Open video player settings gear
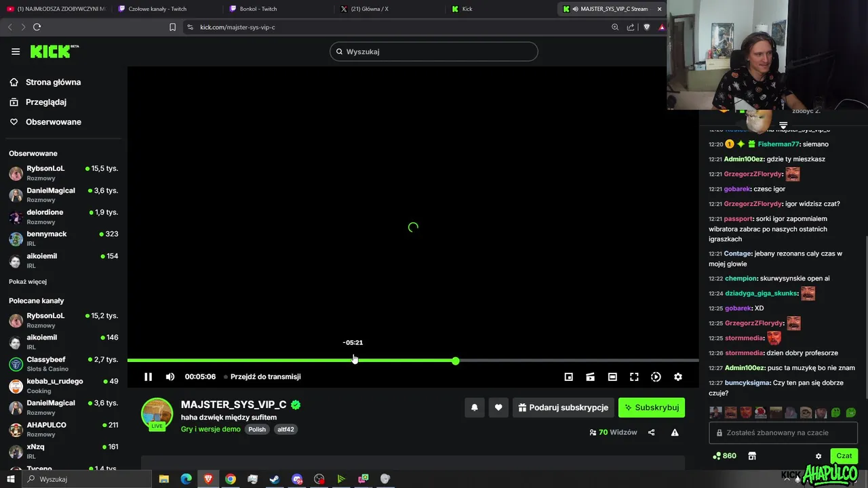 click(677, 377)
